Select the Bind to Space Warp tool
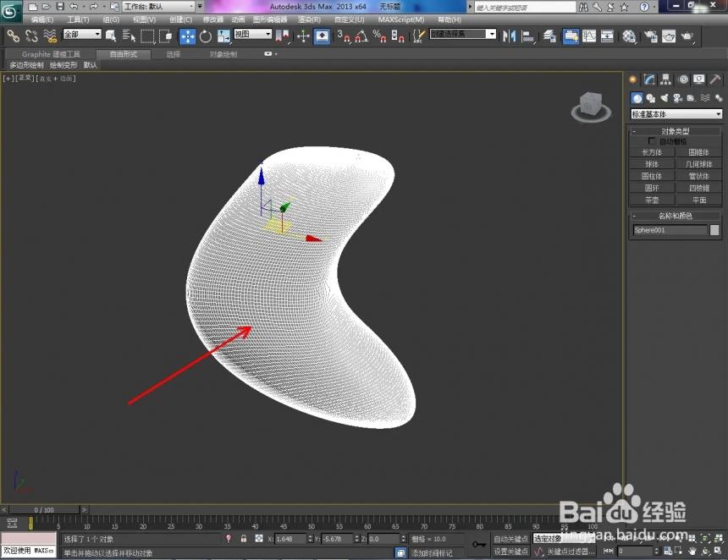 coord(50,36)
